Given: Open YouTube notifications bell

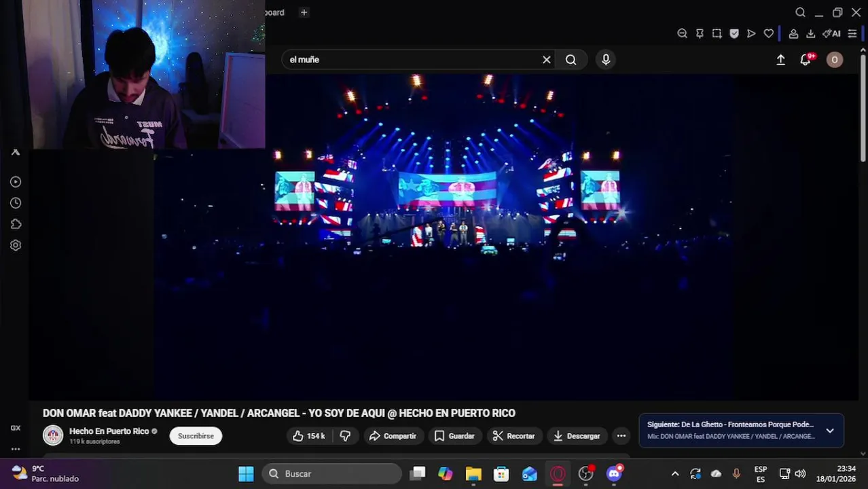Looking at the screenshot, I should (x=806, y=60).
